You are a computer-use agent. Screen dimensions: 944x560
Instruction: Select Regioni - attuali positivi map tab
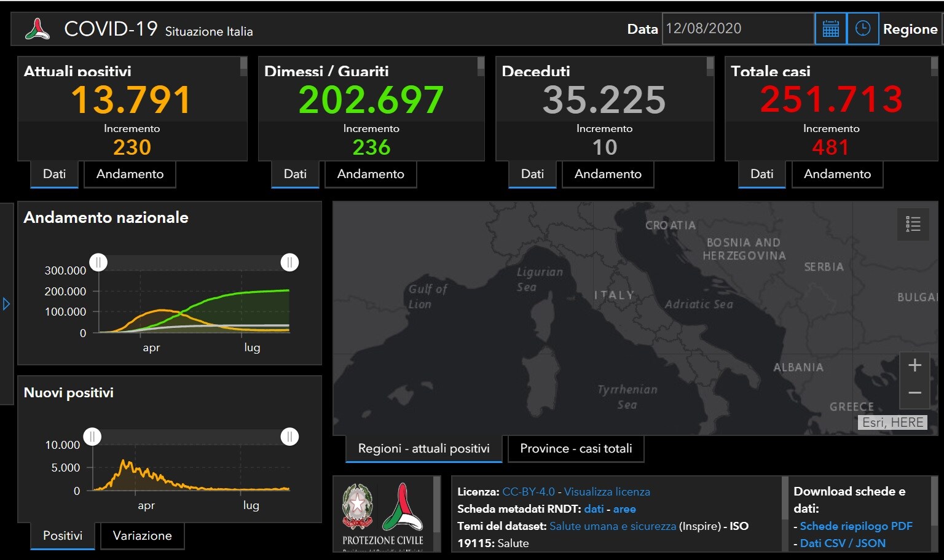point(424,448)
